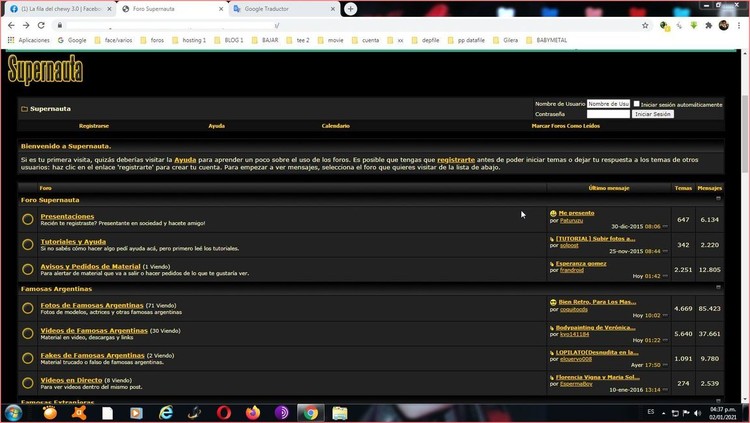The image size is (750, 423).
Task: Collapse the Famosas Argentinas category
Action: point(717,288)
